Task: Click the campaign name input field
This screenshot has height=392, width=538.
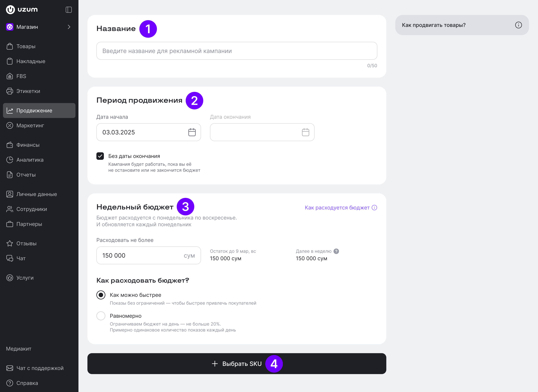Action: [237, 51]
